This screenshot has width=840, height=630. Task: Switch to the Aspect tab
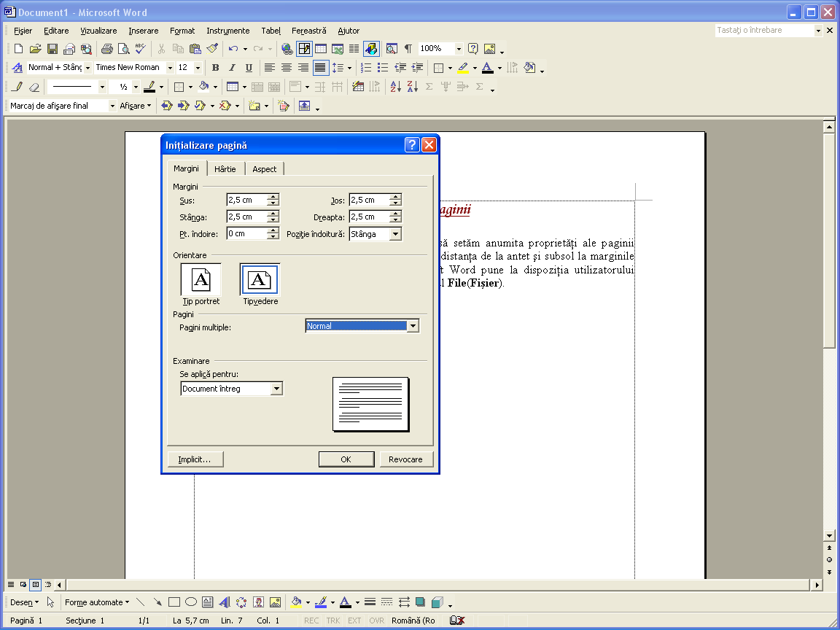(265, 168)
